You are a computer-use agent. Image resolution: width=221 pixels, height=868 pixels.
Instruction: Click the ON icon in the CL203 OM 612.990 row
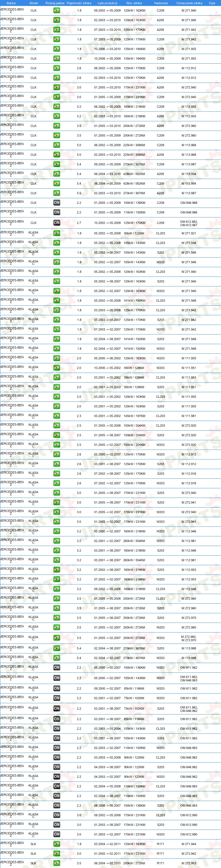coord(57,815)
